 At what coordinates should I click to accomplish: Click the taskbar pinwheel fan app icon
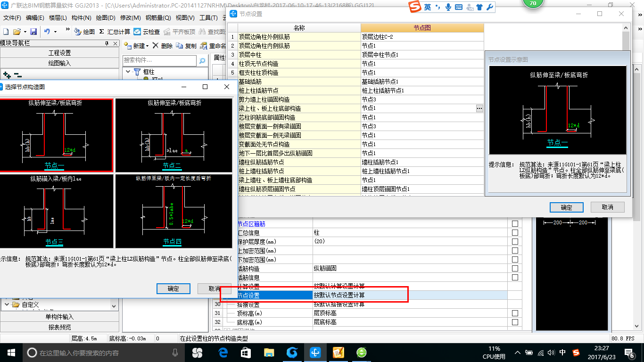click(197, 353)
